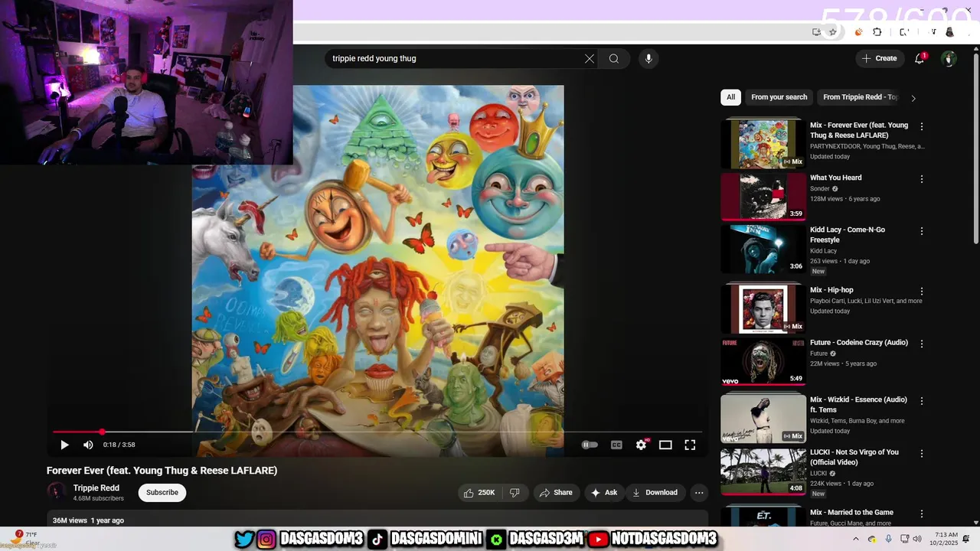Open the video settings gear
The height and width of the screenshot is (551, 980).
(x=642, y=445)
